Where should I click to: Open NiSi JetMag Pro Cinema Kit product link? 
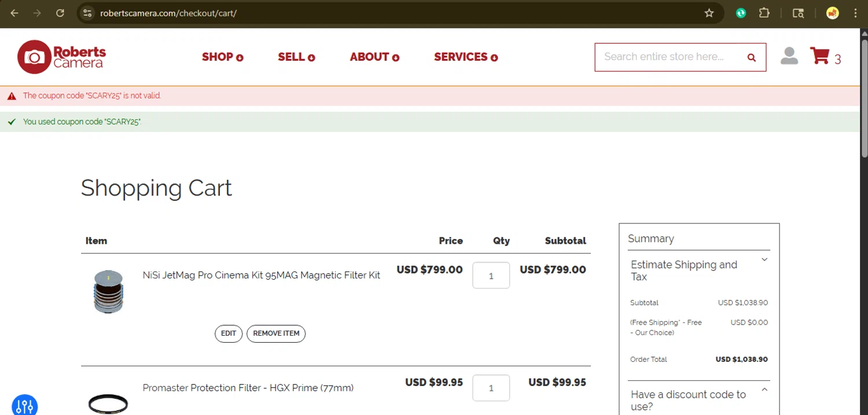262,276
